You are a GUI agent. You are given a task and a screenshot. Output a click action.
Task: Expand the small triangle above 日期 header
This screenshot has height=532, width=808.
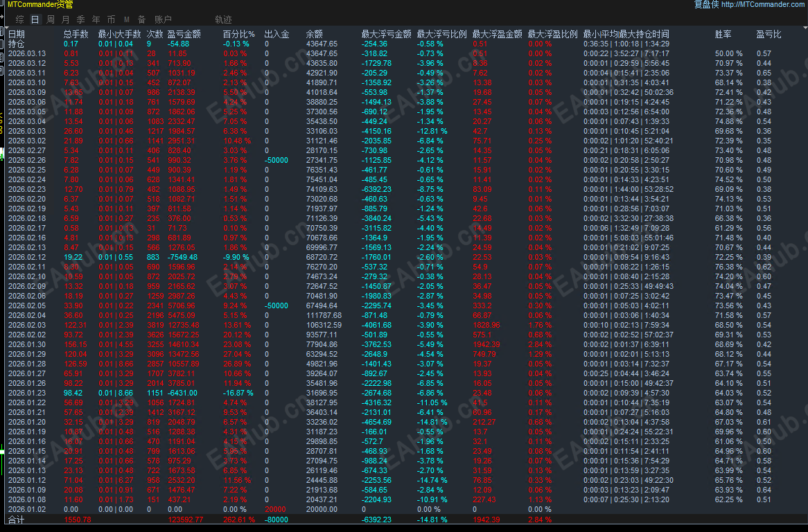coord(7,28)
